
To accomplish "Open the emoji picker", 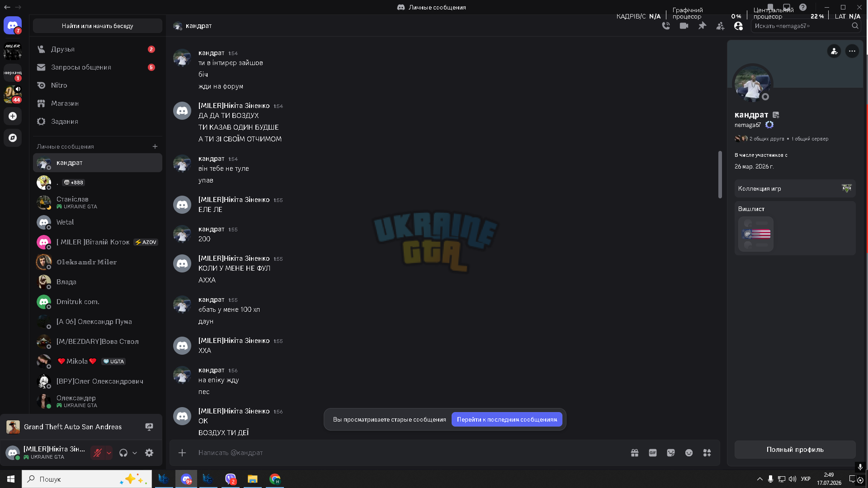I will (689, 453).
